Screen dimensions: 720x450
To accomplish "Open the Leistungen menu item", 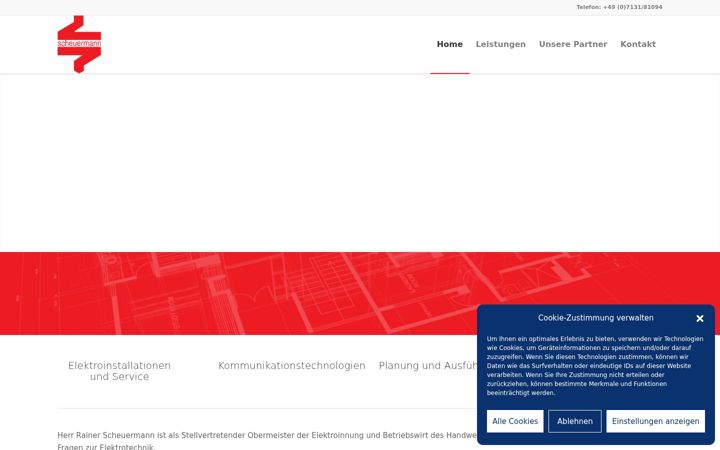I will (501, 44).
